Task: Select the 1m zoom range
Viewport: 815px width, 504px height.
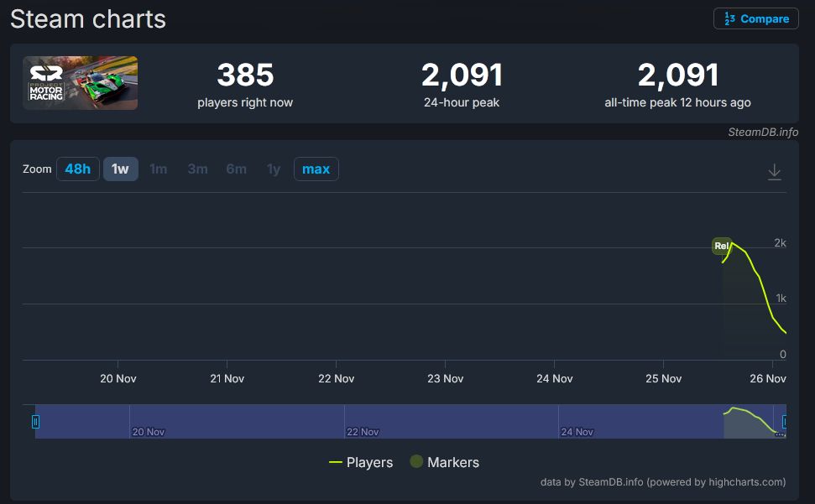Action: click(x=158, y=169)
